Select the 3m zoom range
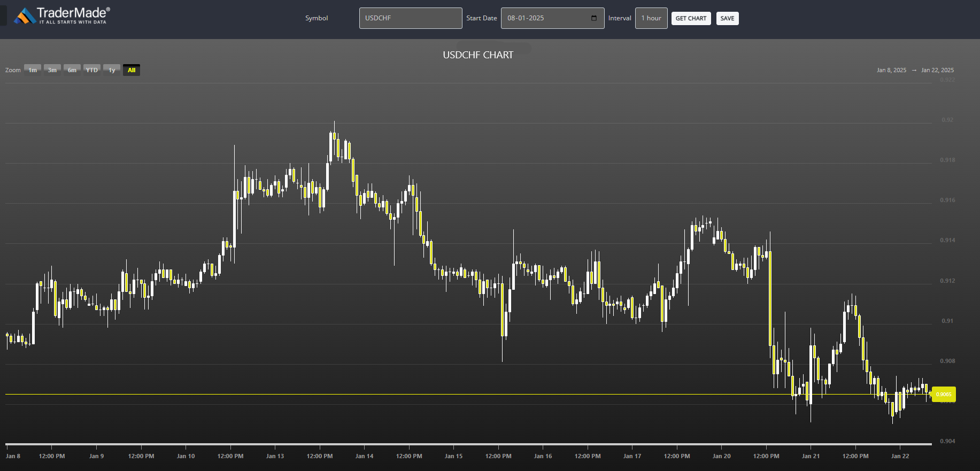Image resolution: width=980 pixels, height=471 pixels. click(52, 70)
